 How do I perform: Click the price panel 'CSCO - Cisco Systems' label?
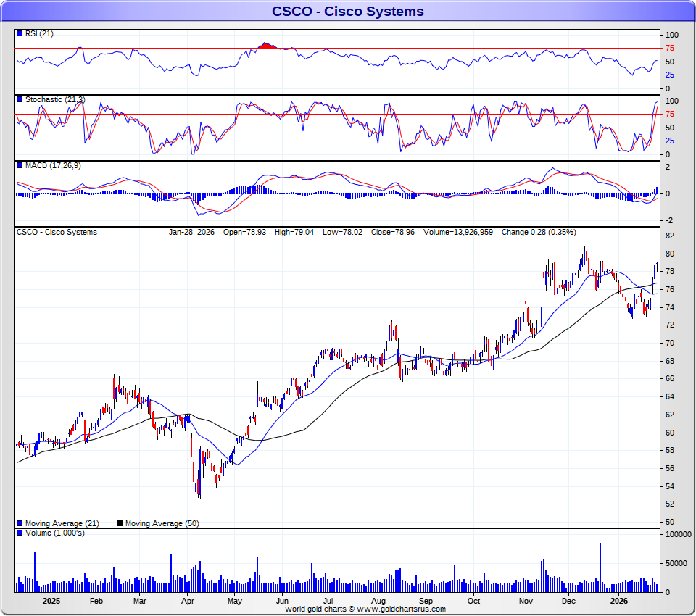click(x=57, y=232)
